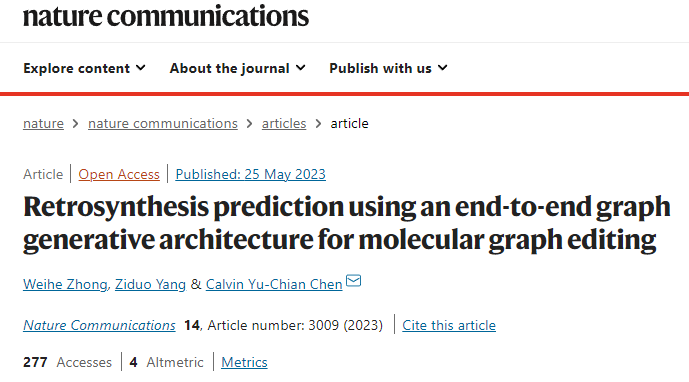Open the Publish with us menu

(x=388, y=68)
